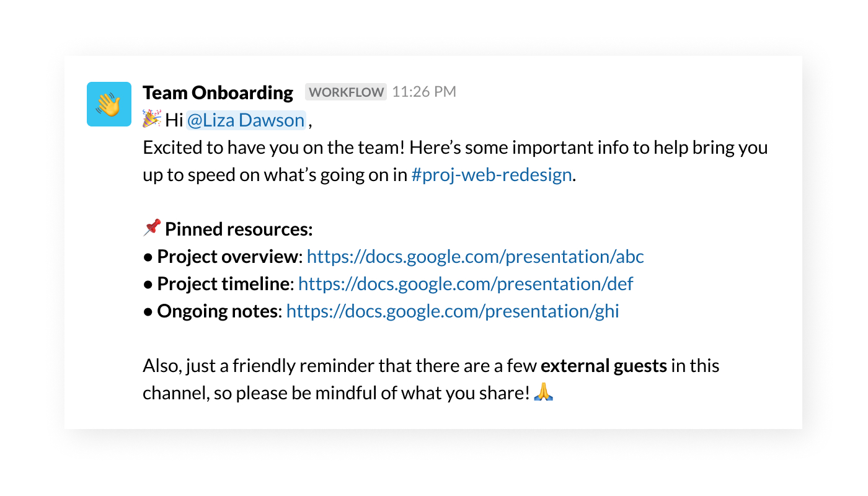The width and height of the screenshot is (868, 496).
Task: Click the bullet before Project overview
Action: click(x=148, y=257)
